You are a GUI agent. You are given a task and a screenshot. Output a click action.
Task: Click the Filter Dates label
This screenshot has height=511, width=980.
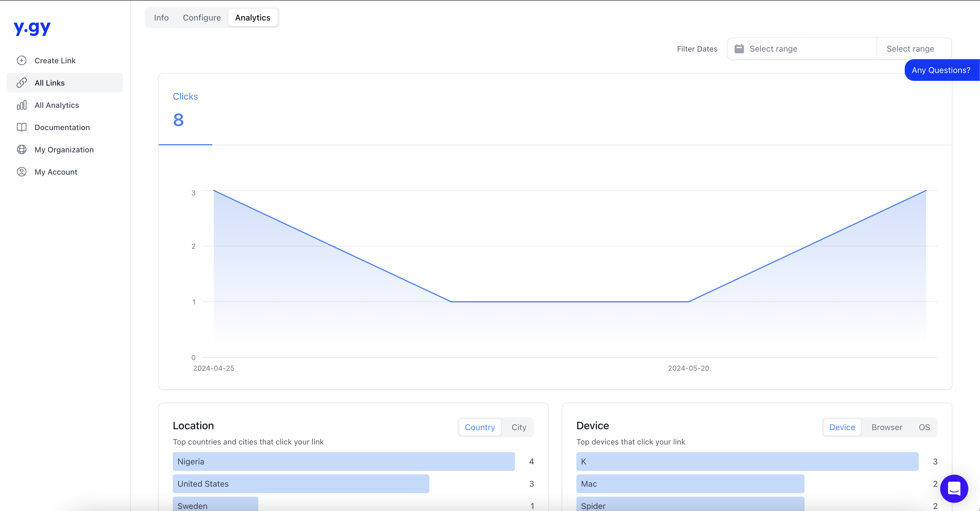pos(697,49)
